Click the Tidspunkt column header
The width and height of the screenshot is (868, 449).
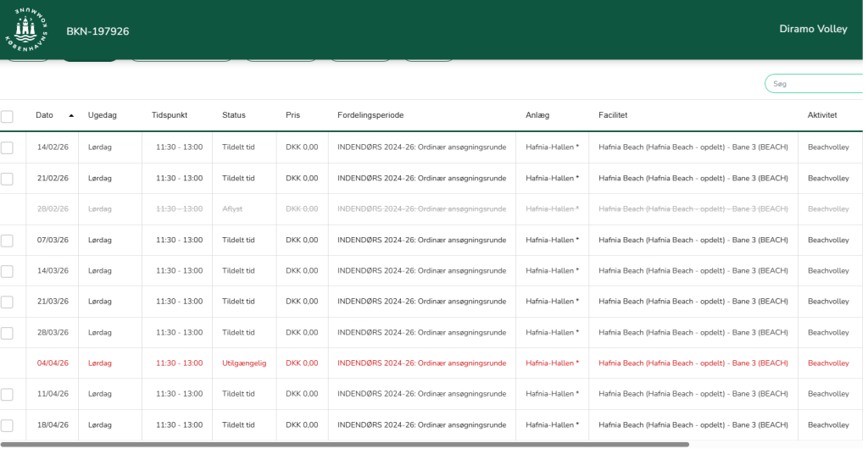click(170, 115)
